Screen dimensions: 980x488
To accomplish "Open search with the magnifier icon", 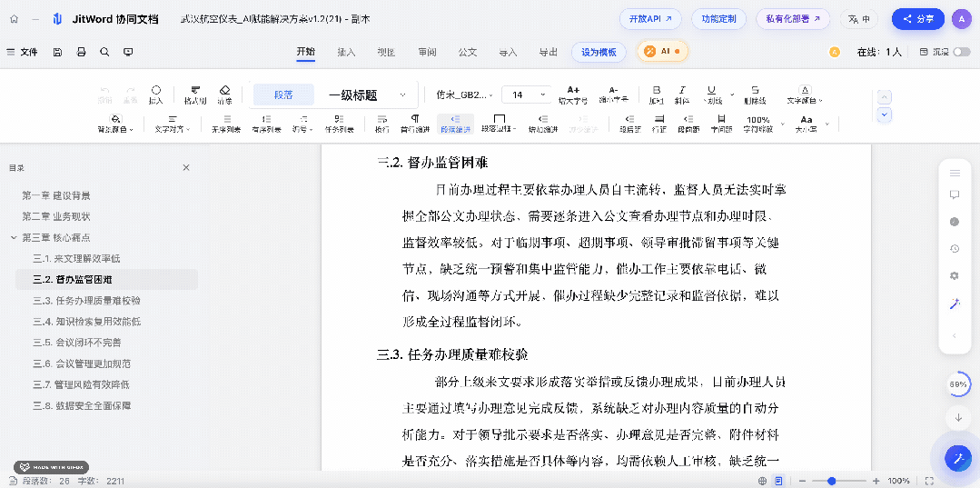I will (104, 52).
